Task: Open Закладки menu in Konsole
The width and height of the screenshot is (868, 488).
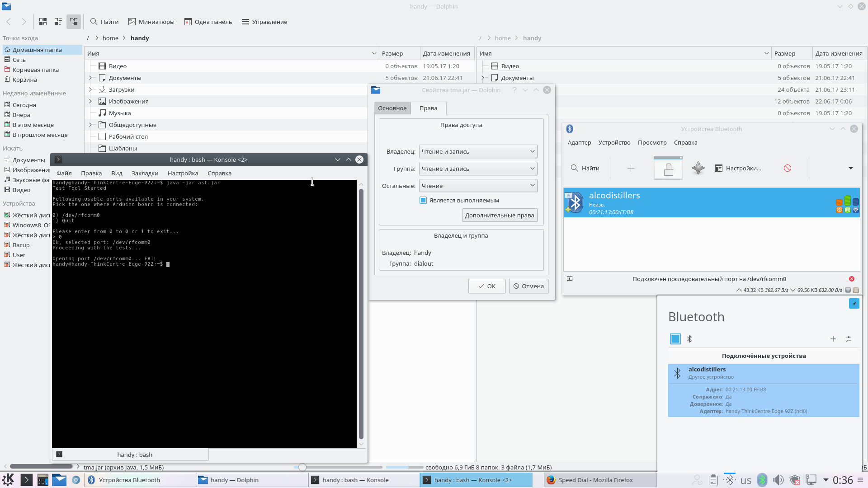Action: coord(145,173)
